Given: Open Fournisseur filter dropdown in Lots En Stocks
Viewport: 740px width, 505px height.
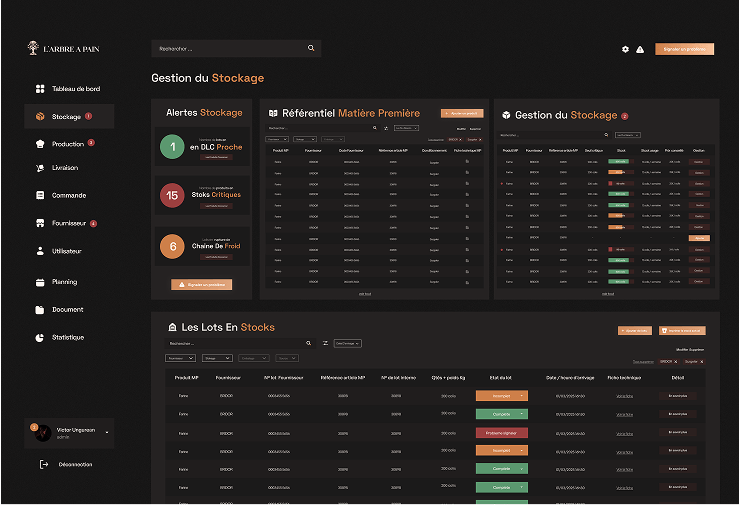Looking at the screenshot, I should point(180,358).
